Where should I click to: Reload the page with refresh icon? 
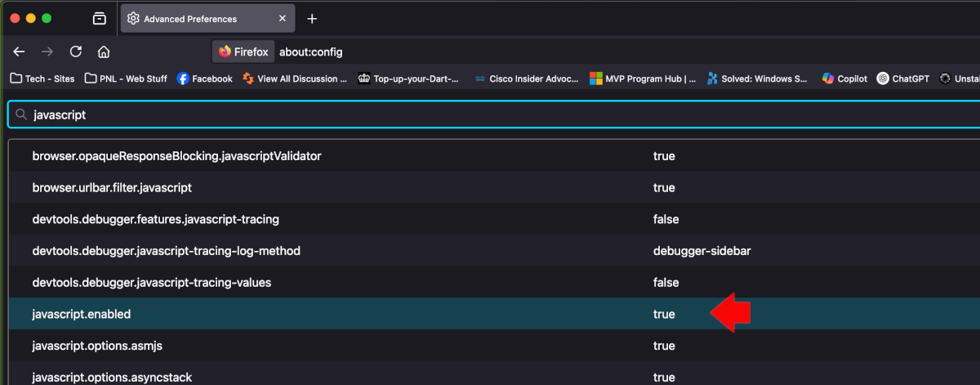[x=76, y=51]
